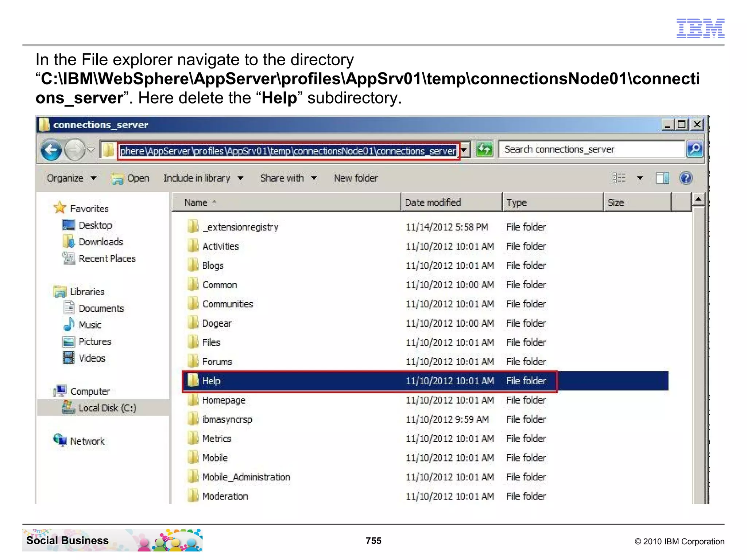Toggle the preview pane icon

point(662,178)
